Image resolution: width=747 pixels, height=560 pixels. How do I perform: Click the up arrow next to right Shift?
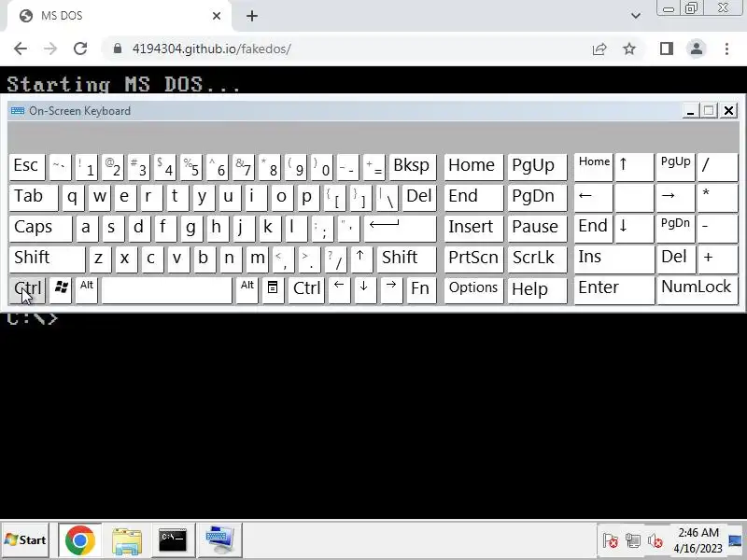(x=360, y=259)
